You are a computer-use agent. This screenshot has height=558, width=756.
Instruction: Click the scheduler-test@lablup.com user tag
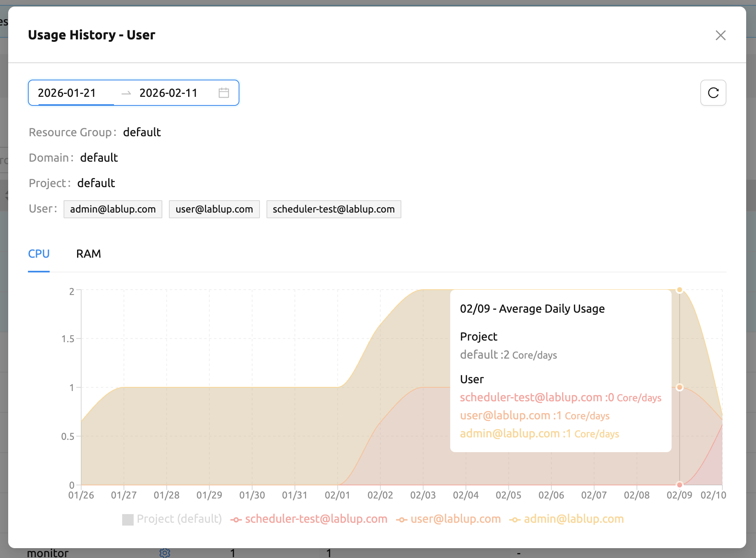(x=334, y=209)
